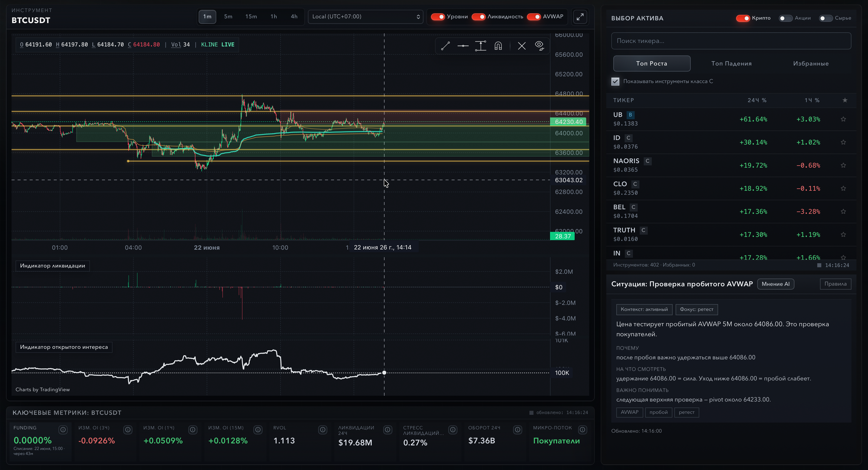This screenshot has width=868, height=470.
Task: Select the trend line drawing tool
Action: pos(445,46)
